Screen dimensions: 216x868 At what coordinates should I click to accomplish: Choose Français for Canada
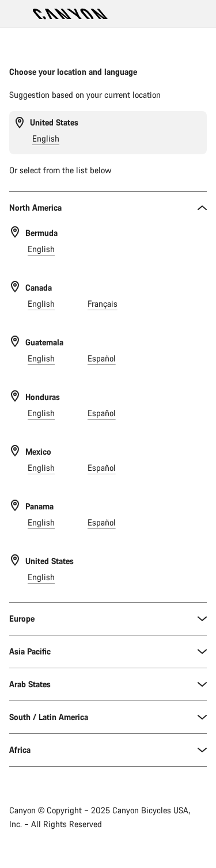(x=103, y=304)
